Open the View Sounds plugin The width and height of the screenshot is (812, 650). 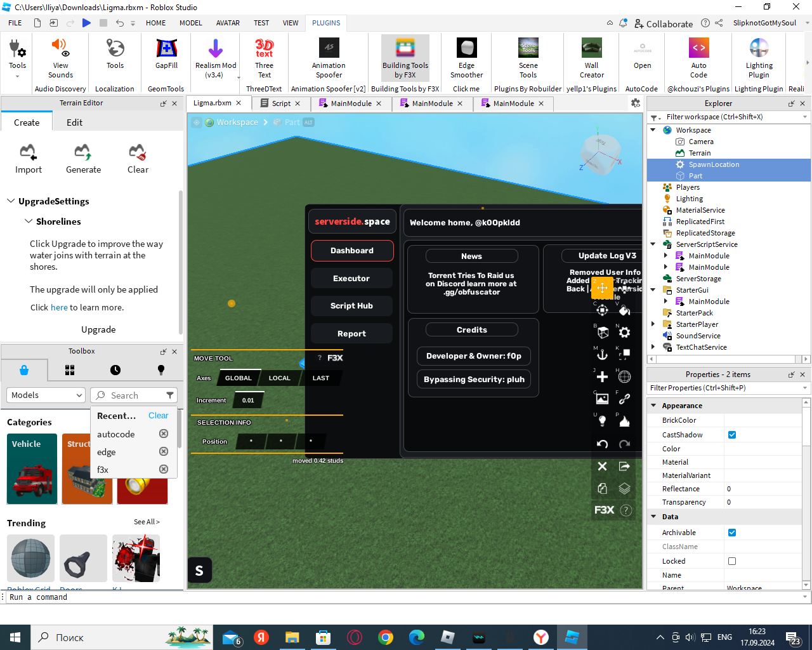tap(60, 58)
